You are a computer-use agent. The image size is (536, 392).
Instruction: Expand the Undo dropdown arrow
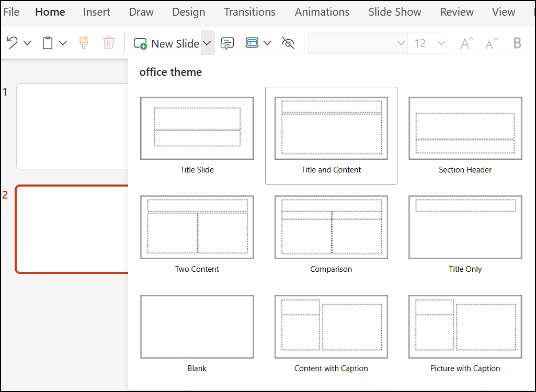point(27,43)
